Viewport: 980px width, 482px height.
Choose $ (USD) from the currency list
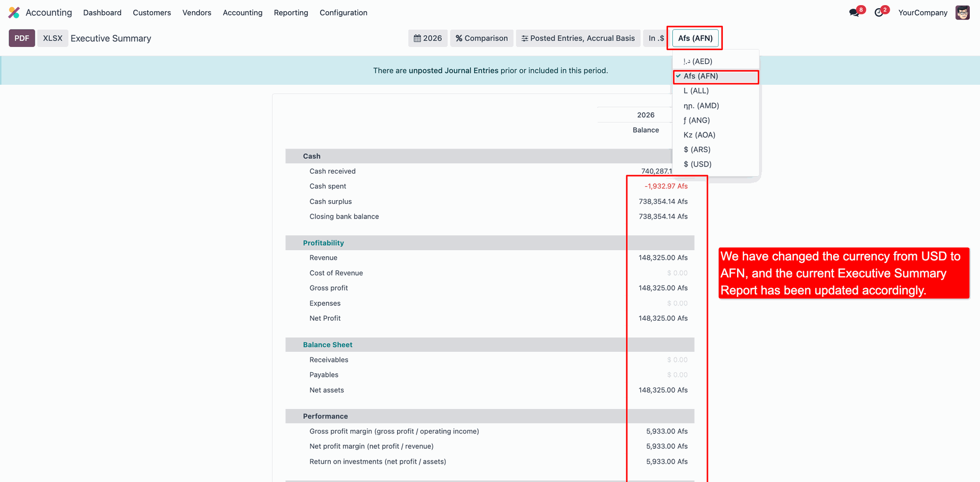[x=697, y=164]
